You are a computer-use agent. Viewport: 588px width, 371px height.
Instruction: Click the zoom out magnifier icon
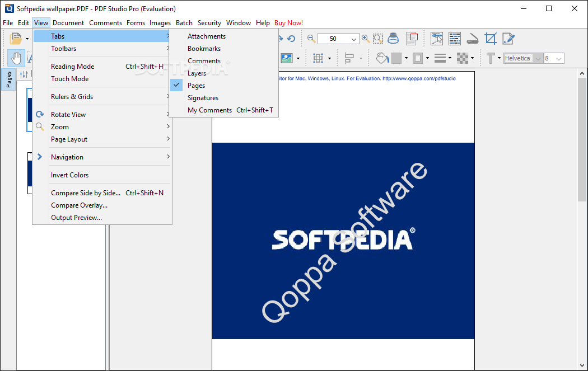click(x=311, y=39)
